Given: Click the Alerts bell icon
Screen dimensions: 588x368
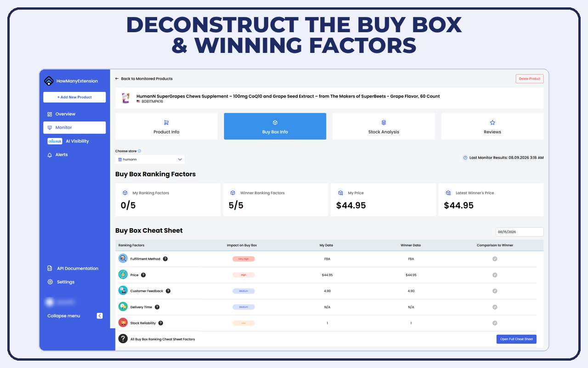Looking at the screenshot, I should point(50,155).
